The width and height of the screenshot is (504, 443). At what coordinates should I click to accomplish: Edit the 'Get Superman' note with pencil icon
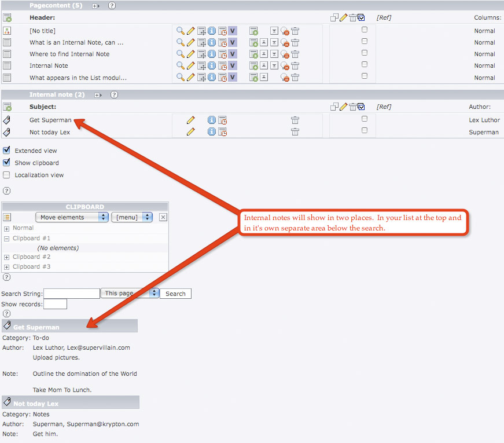[x=190, y=120]
